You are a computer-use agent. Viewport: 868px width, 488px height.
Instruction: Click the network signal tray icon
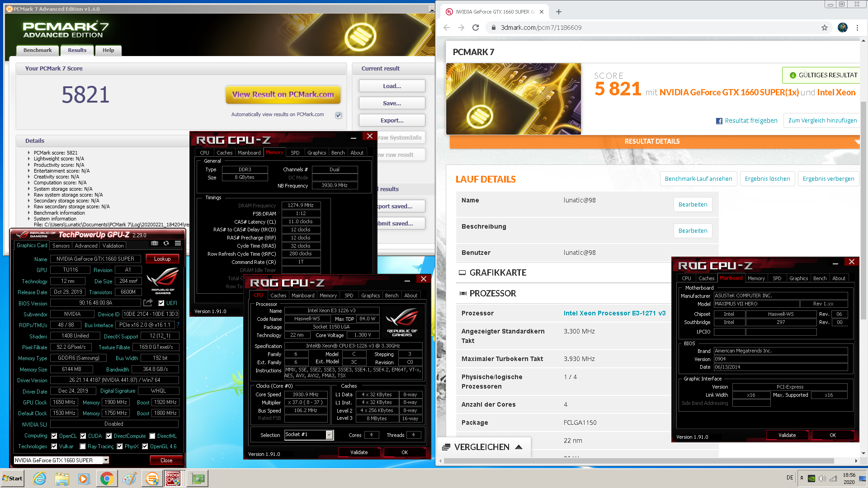[833, 479]
